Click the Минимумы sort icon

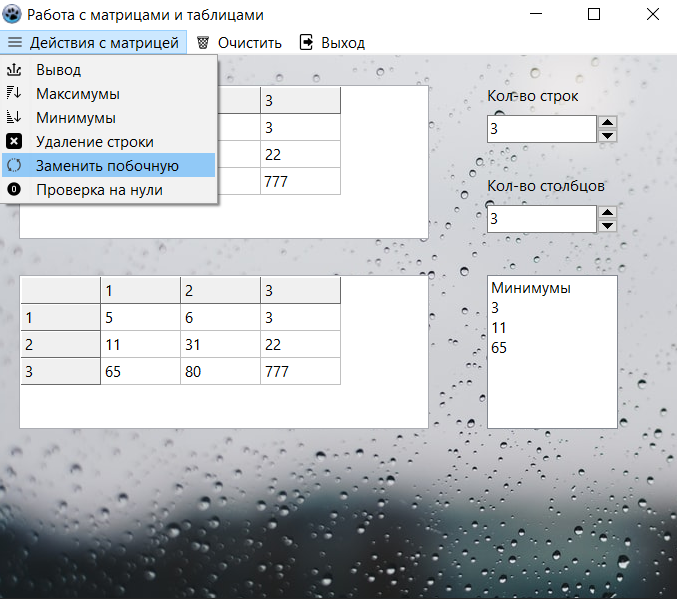pyautogui.click(x=14, y=117)
